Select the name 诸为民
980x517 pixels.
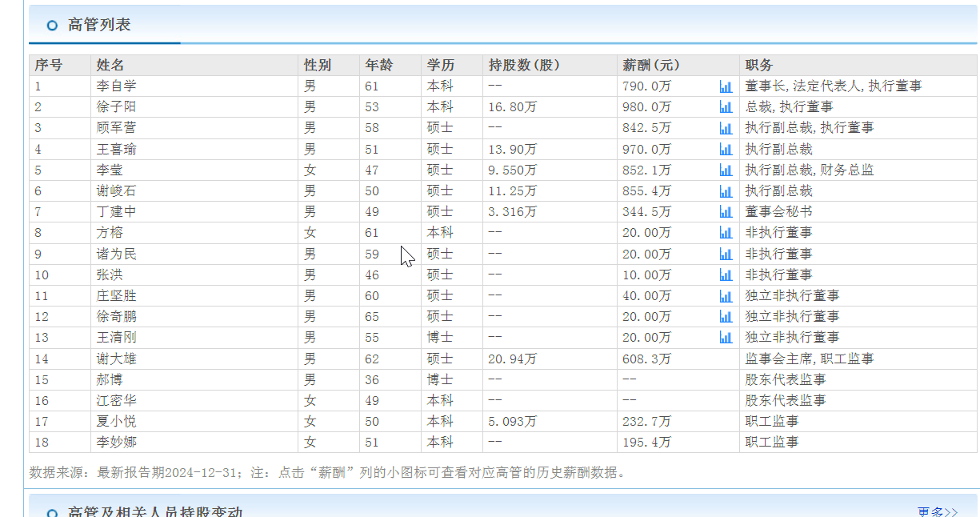coord(117,254)
